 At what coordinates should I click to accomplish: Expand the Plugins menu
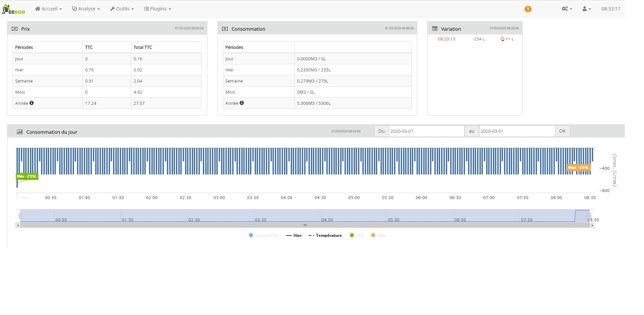point(157,9)
